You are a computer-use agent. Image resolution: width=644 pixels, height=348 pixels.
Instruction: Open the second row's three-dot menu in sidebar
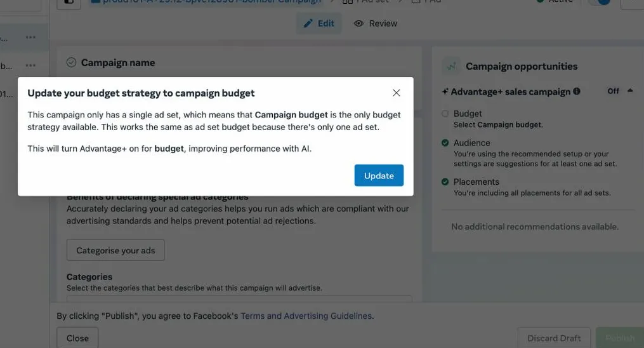tap(30, 65)
